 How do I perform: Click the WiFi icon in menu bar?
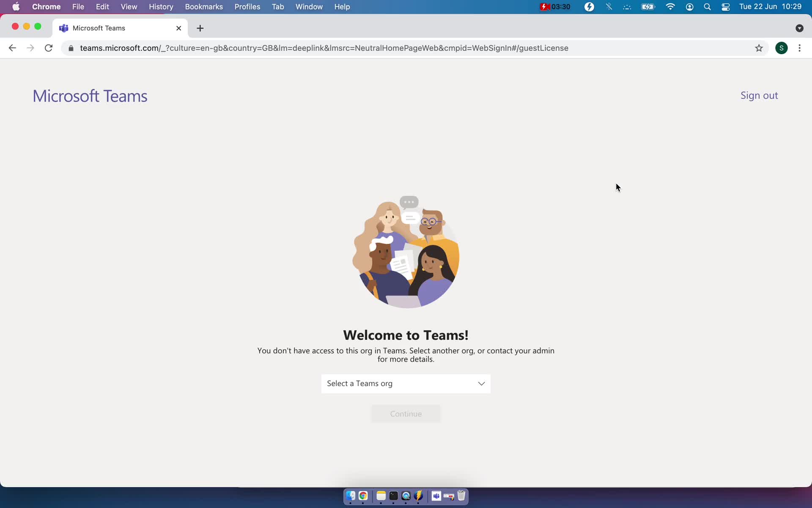click(x=669, y=6)
